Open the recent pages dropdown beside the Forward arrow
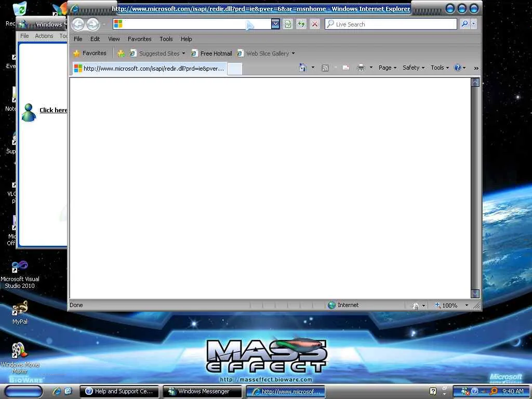This screenshot has height=399, width=532. pos(104,24)
